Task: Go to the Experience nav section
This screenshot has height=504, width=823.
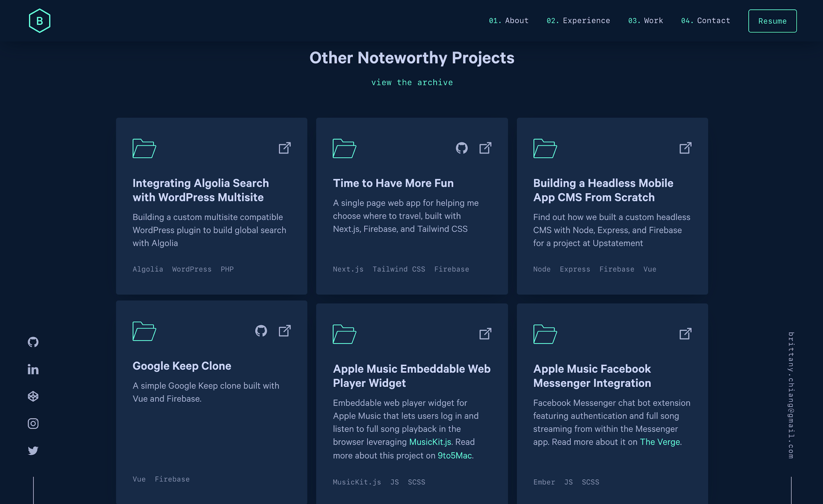Action: 578,21
